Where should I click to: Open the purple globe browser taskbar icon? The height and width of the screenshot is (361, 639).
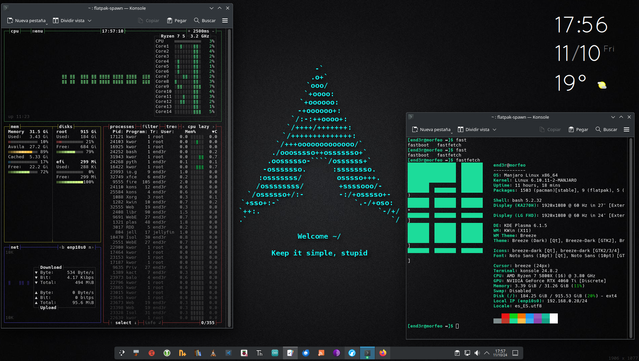point(336,353)
